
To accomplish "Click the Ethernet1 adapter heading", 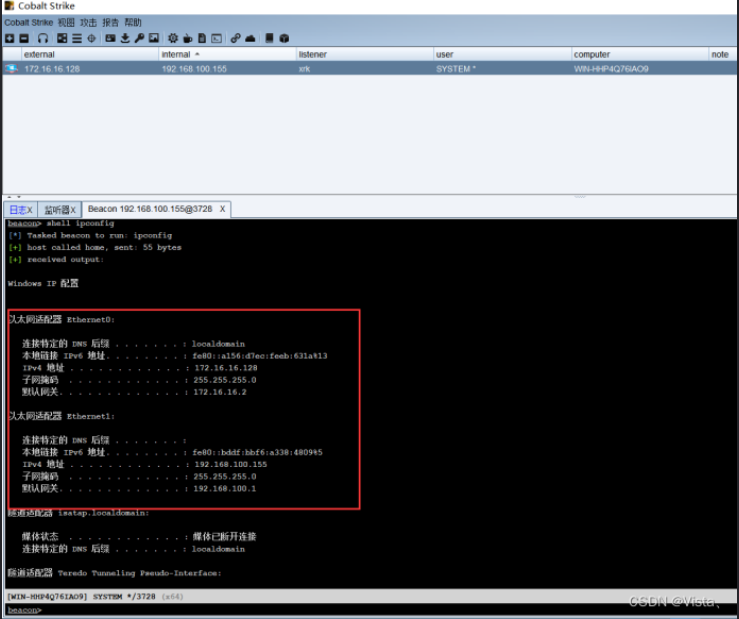I will (x=61, y=416).
